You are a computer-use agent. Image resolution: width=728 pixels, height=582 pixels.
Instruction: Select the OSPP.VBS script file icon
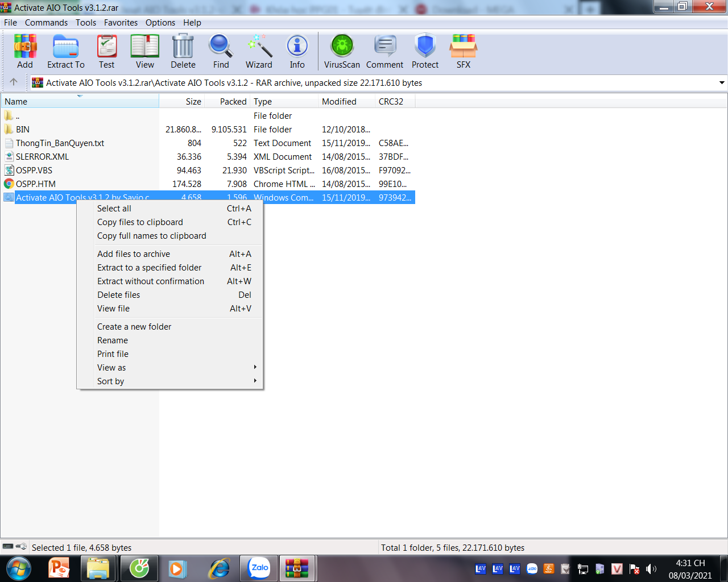(x=9, y=171)
